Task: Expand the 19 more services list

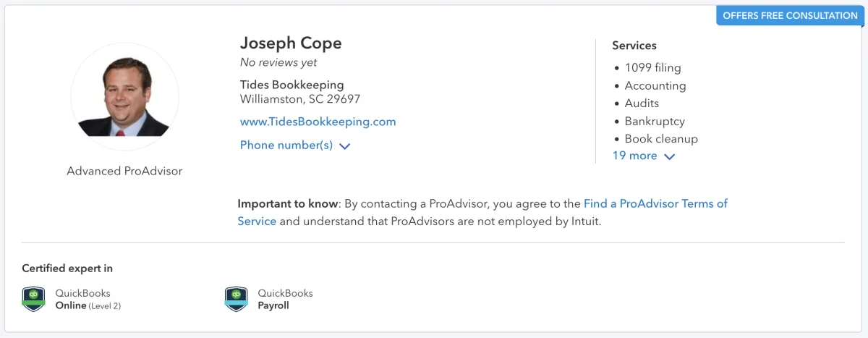Action: (x=634, y=156)
